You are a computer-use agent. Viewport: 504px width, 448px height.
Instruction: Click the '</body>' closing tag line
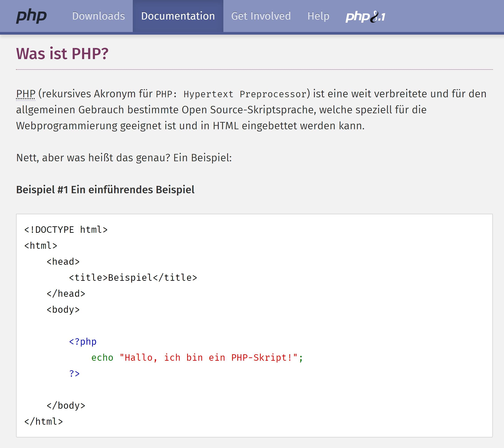[x=66, y=405]
